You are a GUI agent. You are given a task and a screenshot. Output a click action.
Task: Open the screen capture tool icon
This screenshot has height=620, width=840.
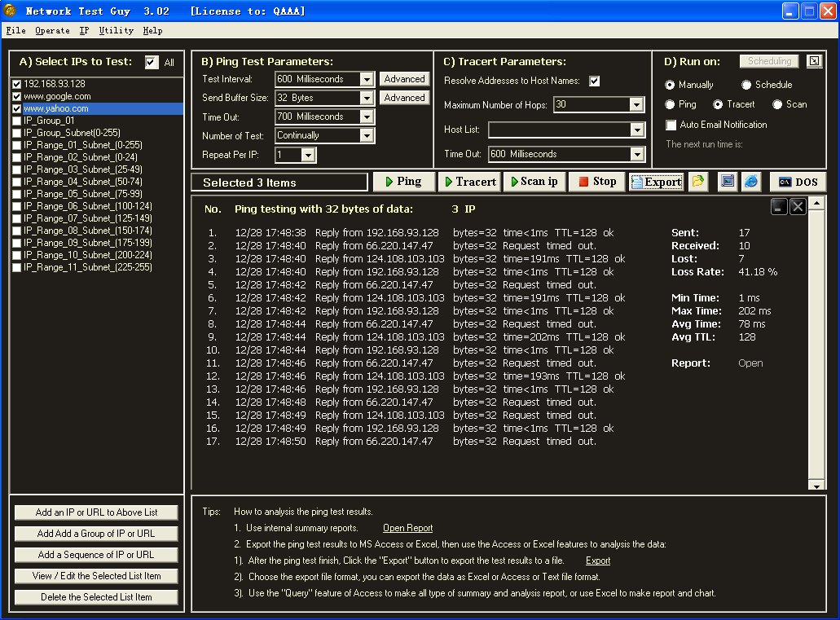[x=727, y=182]
